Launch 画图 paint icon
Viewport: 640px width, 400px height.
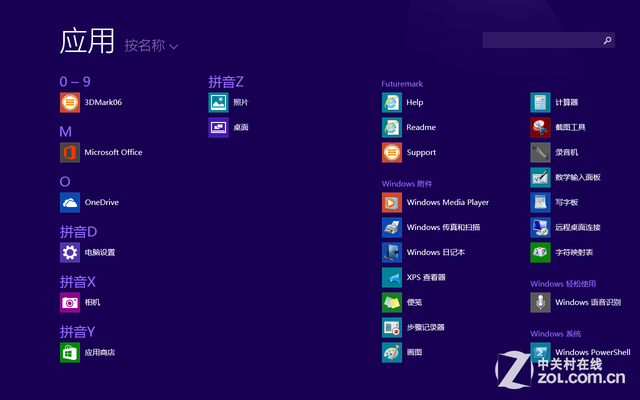392,352
